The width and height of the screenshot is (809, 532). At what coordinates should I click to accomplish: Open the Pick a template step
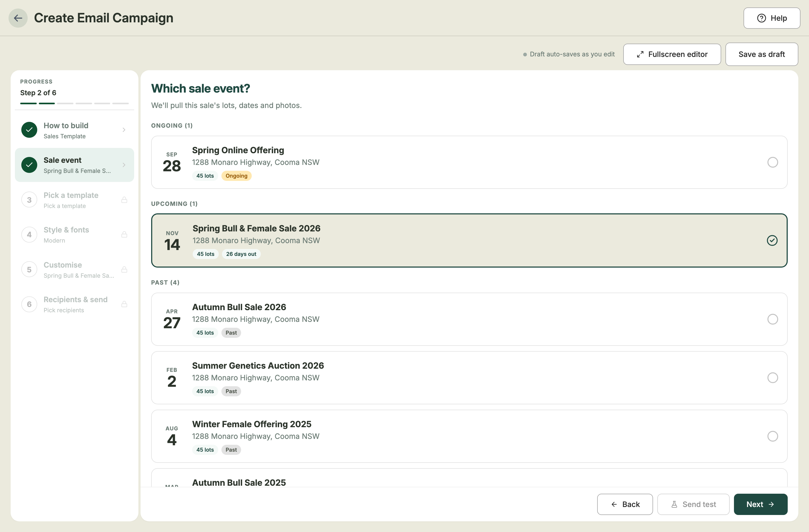(x=75, y=200)
